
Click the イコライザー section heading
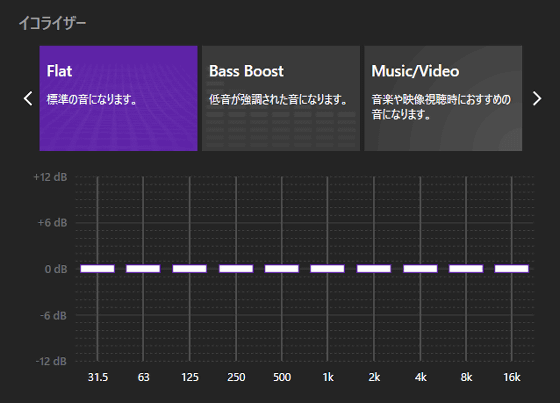[x=52, y=23]
